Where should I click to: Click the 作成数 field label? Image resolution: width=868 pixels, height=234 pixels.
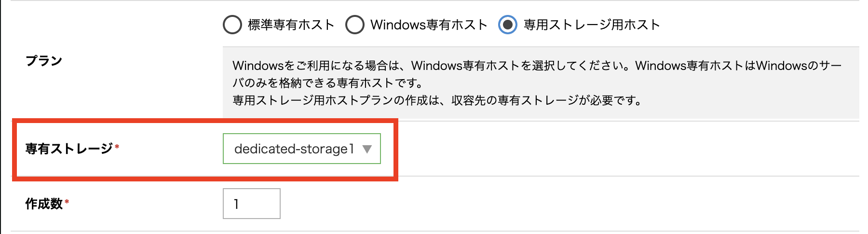click(44, 204)
